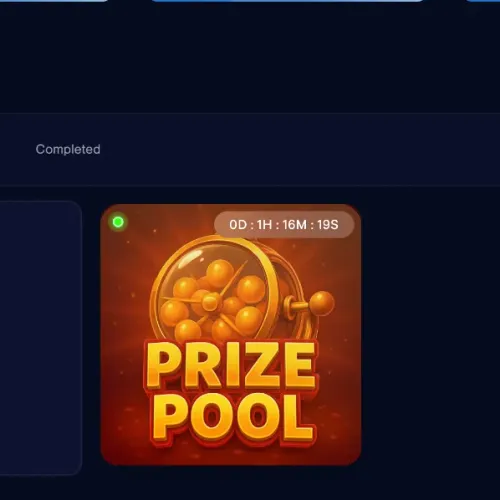Click the word PRIZE on the card
Viewport: 500px width, 500px height.
coord(231,365)
